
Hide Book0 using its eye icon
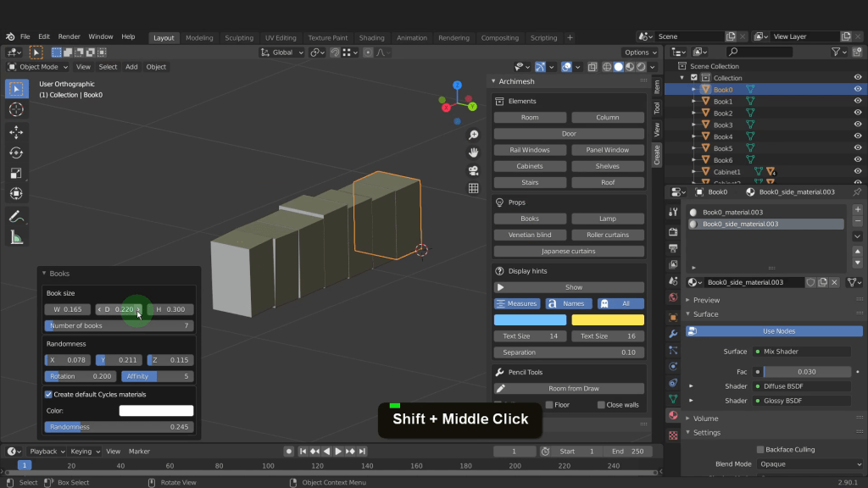(858, 89)
